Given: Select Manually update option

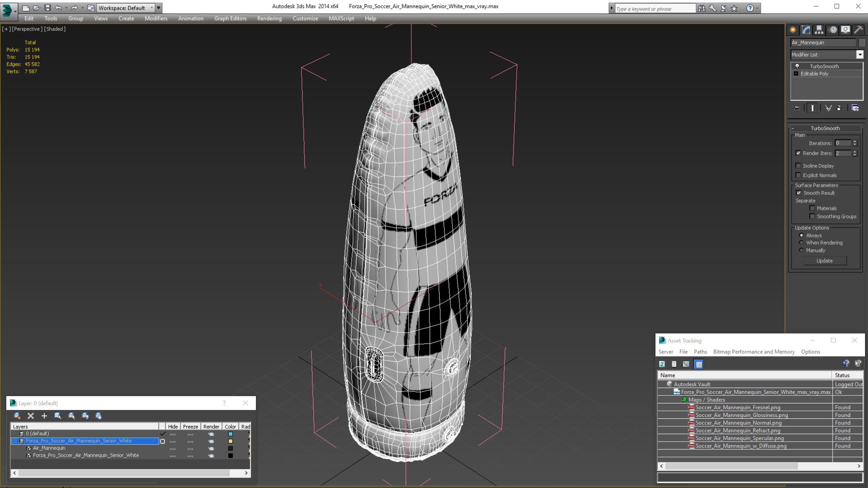Looking at the screenshot, I should 802,250.
